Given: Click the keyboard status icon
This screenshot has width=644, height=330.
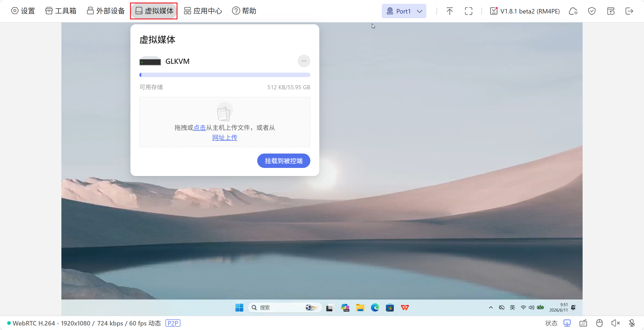Looking at the screenshot, I should coord(583,323).
